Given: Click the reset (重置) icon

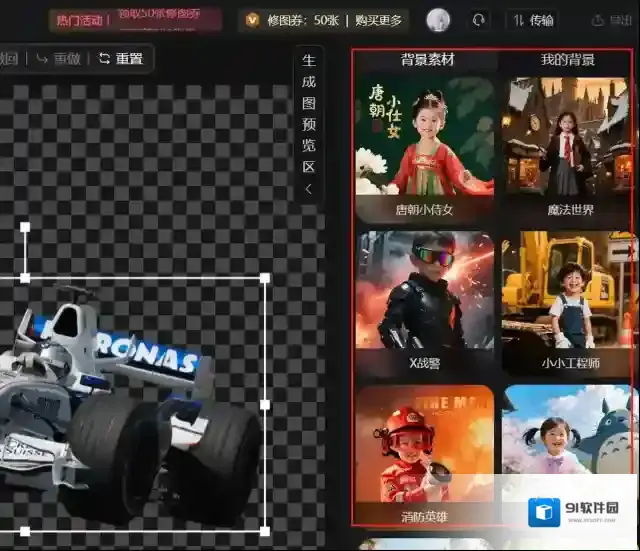Looking at the screenshot, I should click(104, 59).
